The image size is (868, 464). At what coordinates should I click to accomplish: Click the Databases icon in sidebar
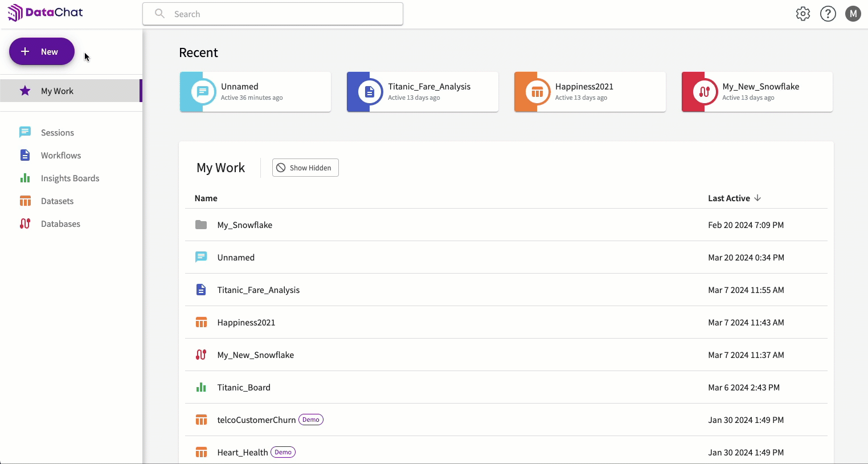25,223
